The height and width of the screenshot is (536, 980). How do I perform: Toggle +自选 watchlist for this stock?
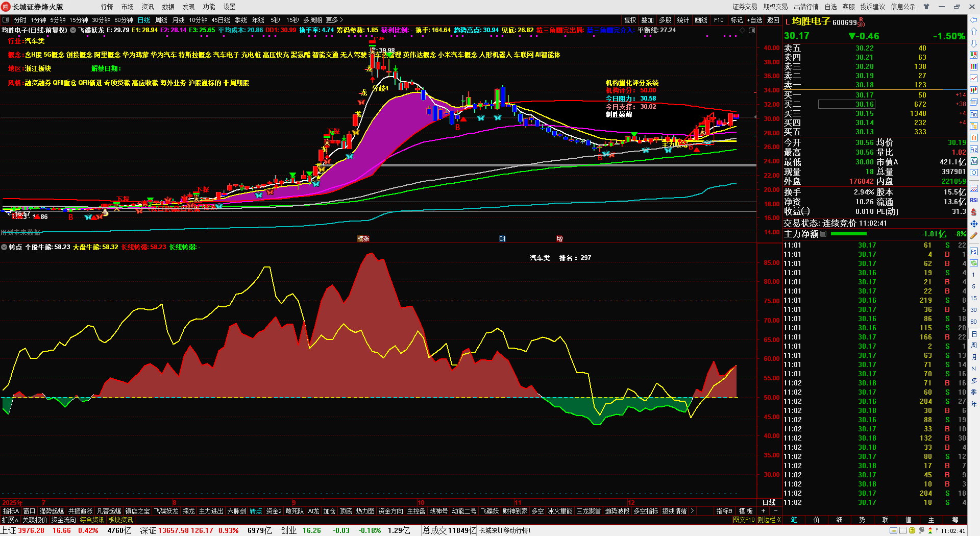tap(755, 20)
